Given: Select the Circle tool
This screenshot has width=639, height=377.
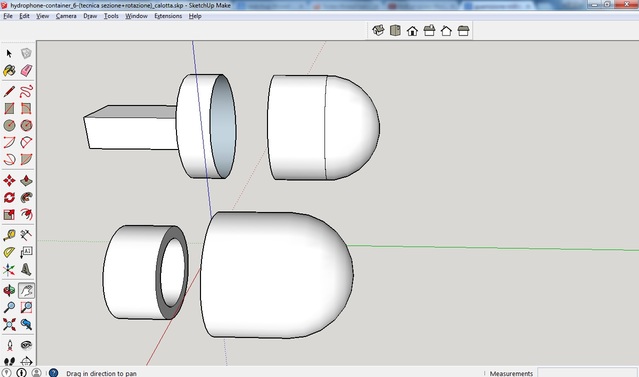Looking at the screenshot, I should click(9, 125).
